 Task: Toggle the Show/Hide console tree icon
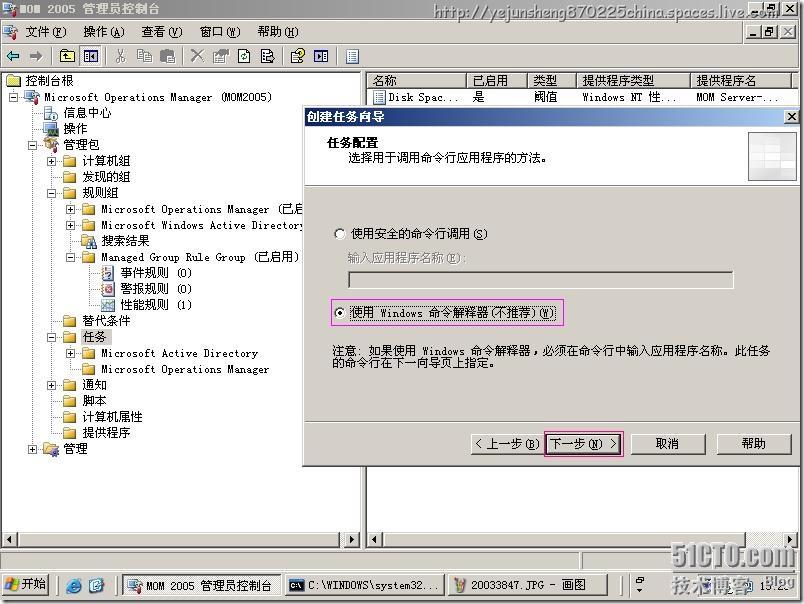(x=91, y=56)
